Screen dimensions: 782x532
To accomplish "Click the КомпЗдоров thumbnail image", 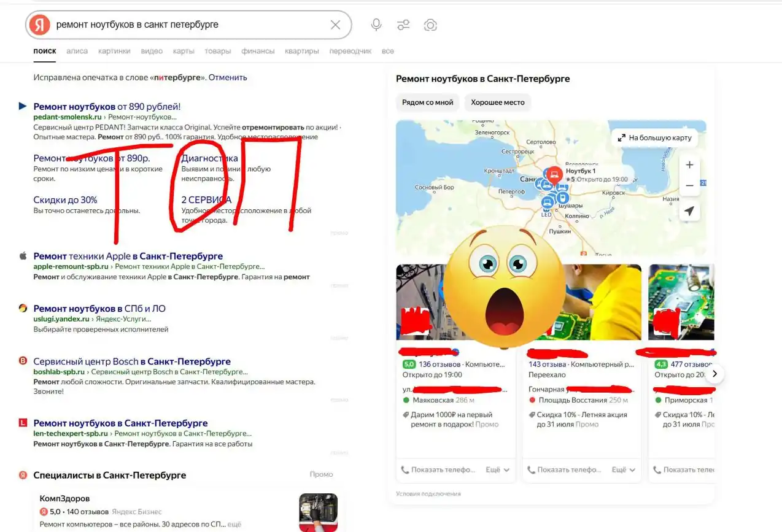I will click(x=318, y=512).
